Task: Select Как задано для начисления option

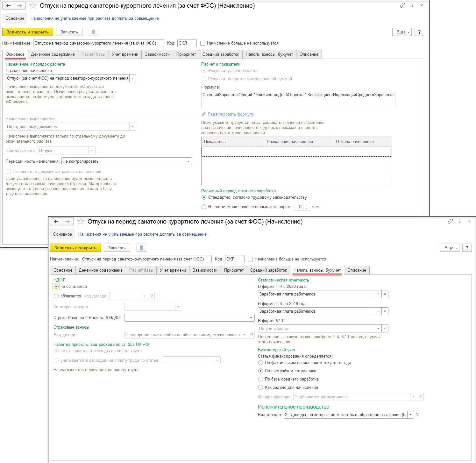Action: (260, 388)
